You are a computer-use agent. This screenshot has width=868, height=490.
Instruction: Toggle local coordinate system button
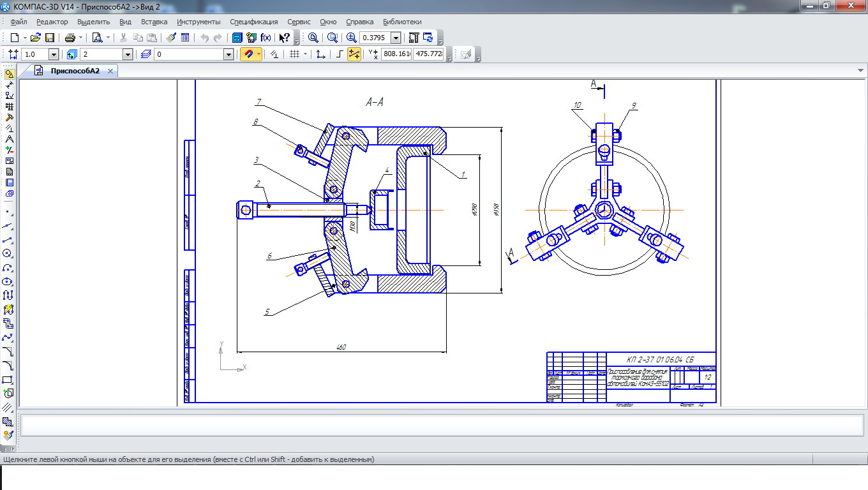point(321,54)
